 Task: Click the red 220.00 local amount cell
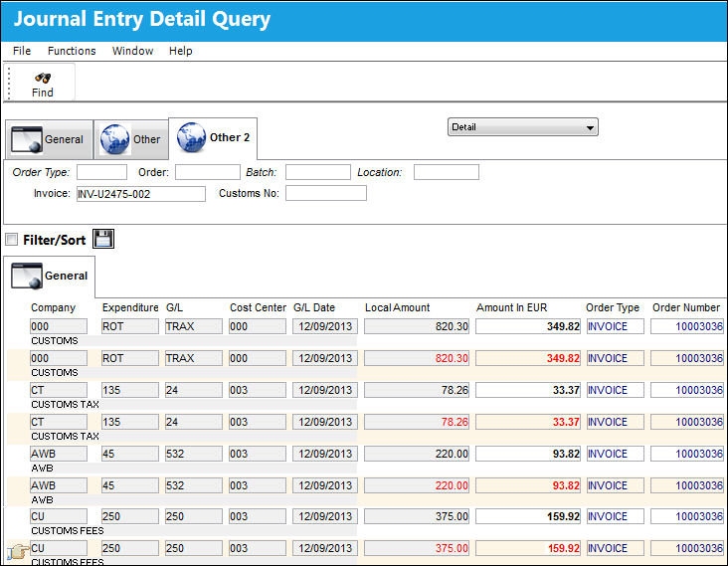[417, 485]
